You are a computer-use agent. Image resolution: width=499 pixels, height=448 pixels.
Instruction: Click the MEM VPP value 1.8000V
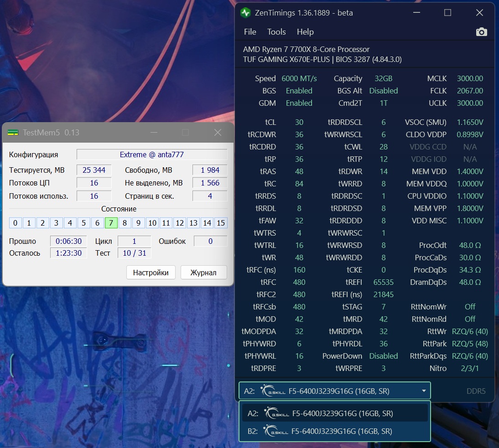[470, 208]
